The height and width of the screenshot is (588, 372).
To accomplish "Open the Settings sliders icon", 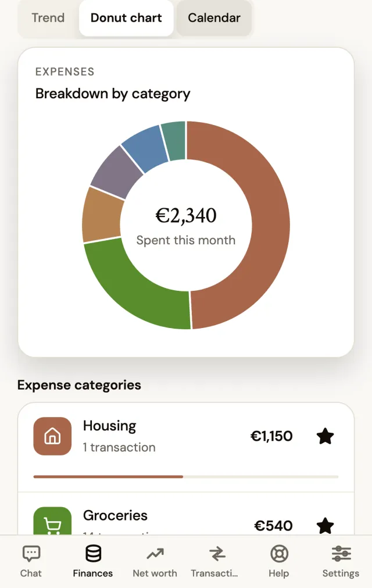I will click(341, 554).
